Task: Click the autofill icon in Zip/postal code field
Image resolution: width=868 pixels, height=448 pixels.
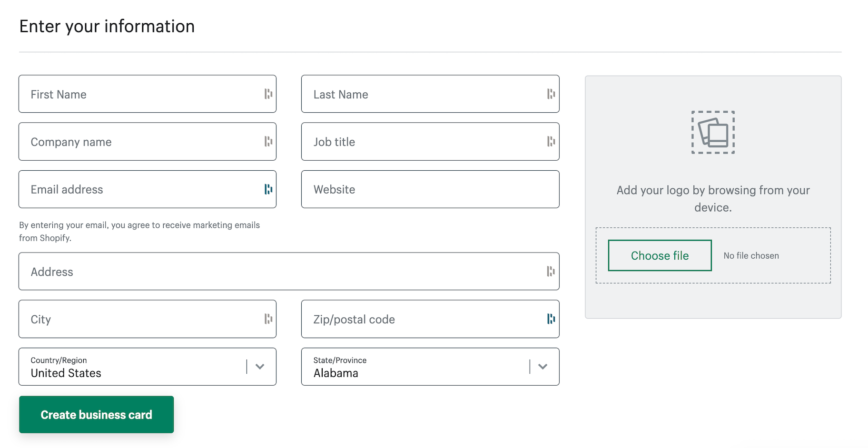Action: [551, 319]
